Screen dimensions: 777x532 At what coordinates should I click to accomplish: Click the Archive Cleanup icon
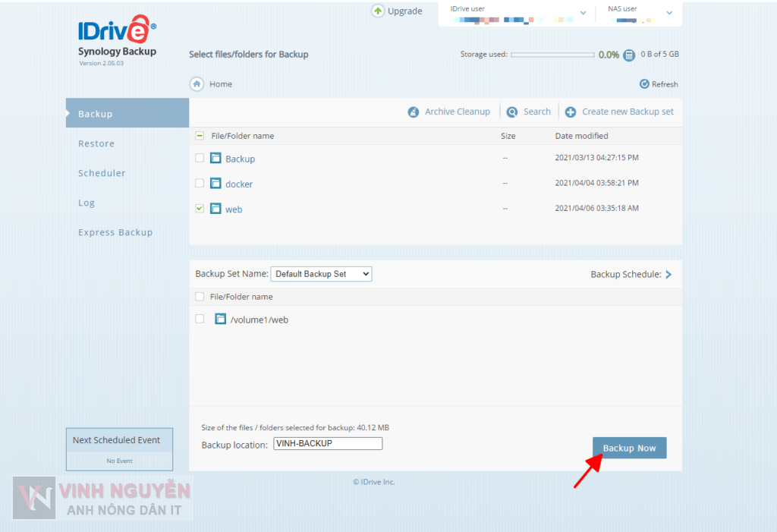coord(414,112)
